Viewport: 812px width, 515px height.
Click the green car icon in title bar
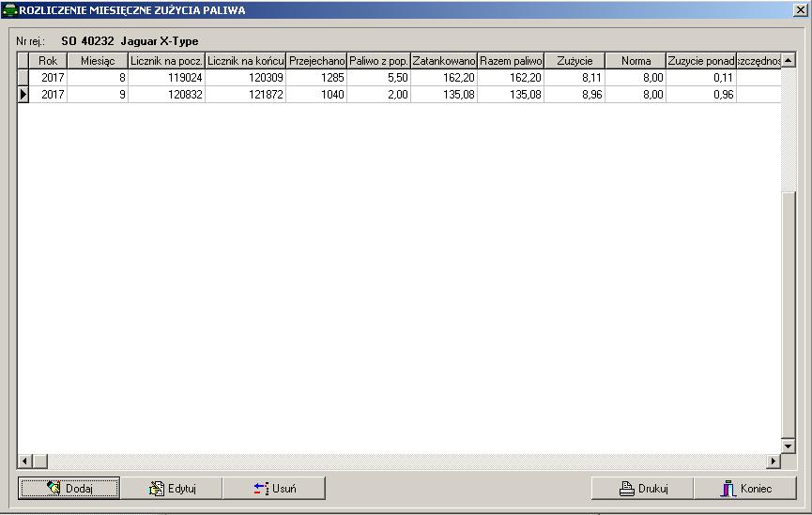tap(9, 9)
